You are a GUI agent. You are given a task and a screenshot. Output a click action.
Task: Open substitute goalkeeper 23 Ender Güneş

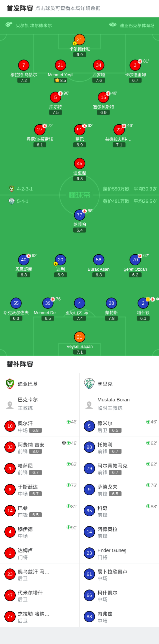click(120, 553)
